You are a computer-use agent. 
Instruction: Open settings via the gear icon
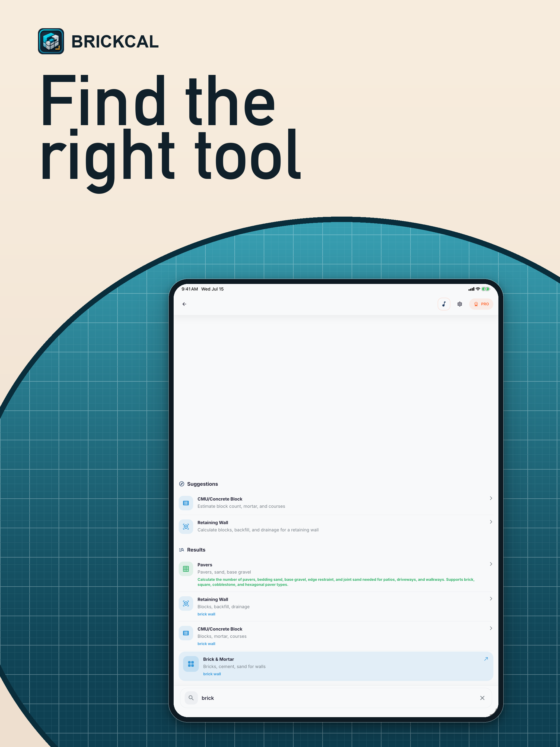pos(459,304)
